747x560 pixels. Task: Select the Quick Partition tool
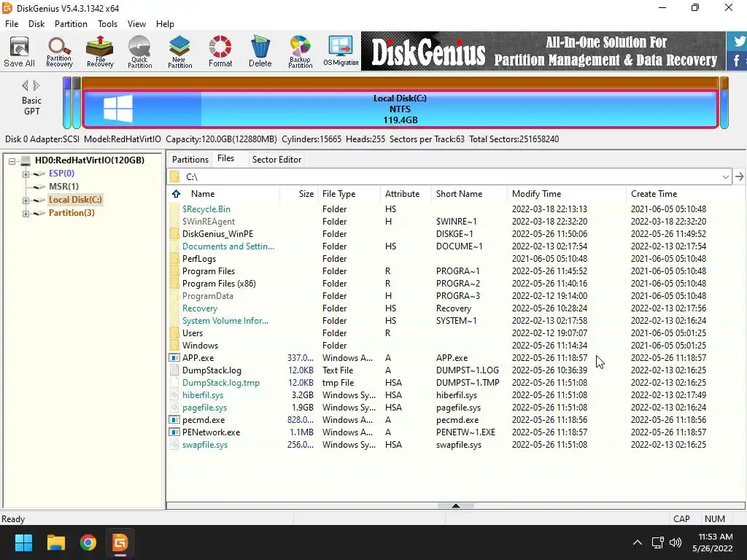139,52
